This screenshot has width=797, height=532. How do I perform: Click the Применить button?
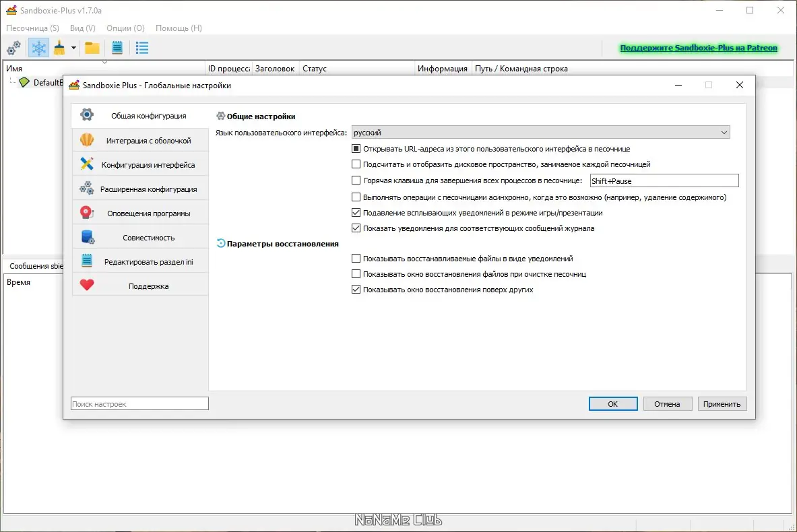coord(722,403)
